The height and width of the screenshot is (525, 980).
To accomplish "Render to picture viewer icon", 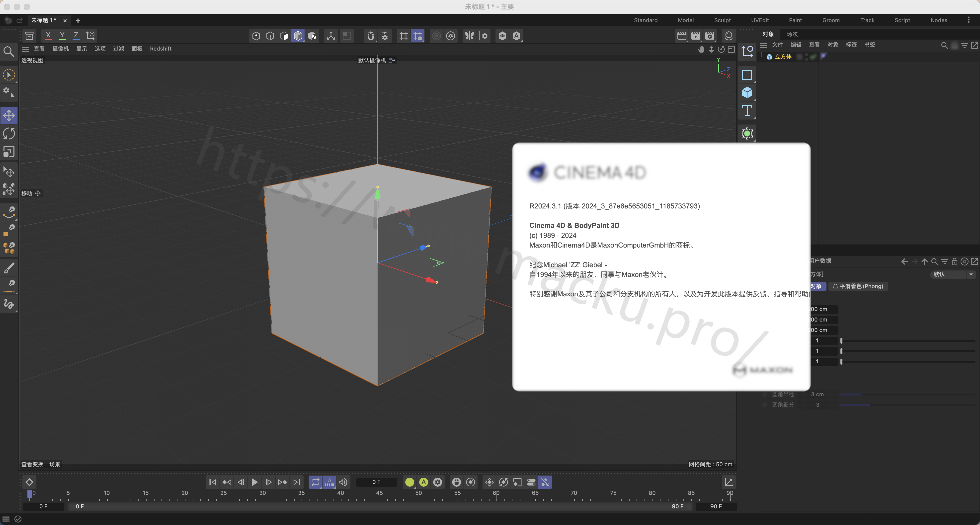I will (x=696, y=36).
